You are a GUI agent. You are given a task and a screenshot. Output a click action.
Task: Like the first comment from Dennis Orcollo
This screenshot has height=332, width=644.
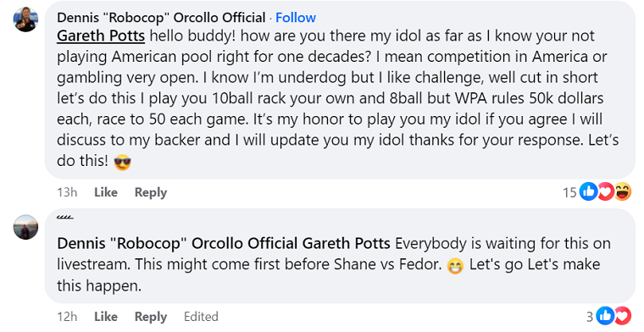pyautogui.click(x=106, y=192)
